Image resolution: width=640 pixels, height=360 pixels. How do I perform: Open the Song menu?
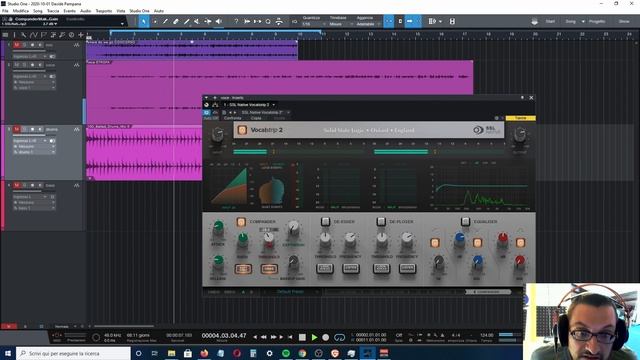click(x=38, y=11)
